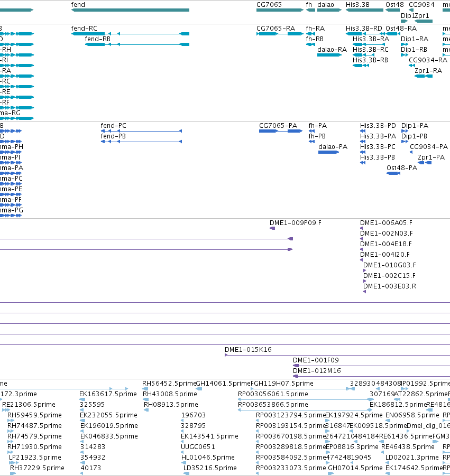Click the CG9034-PA label
Viewport: 450px width, 476px height.
coord(429,147)
